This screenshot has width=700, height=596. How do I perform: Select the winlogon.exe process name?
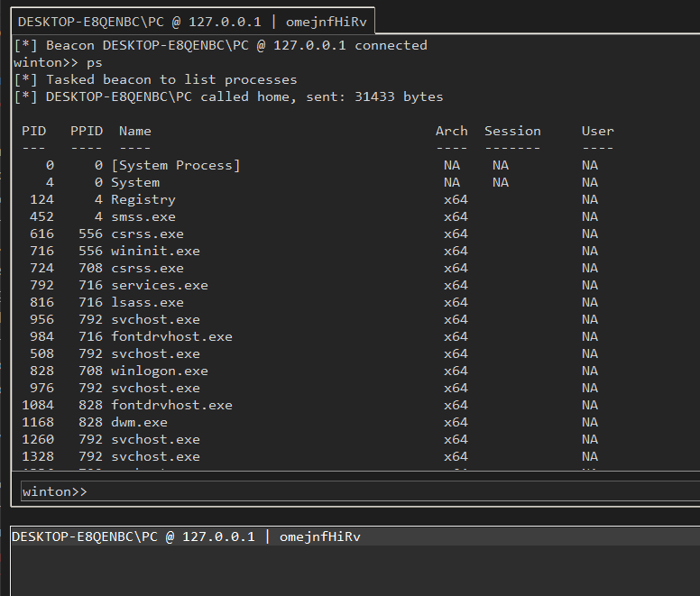(160, 371)
